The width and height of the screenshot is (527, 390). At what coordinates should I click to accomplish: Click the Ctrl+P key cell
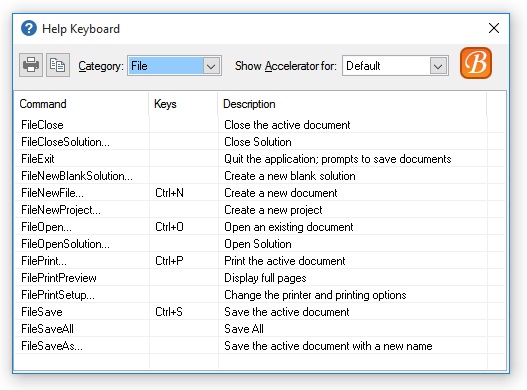tap(169, 261)
